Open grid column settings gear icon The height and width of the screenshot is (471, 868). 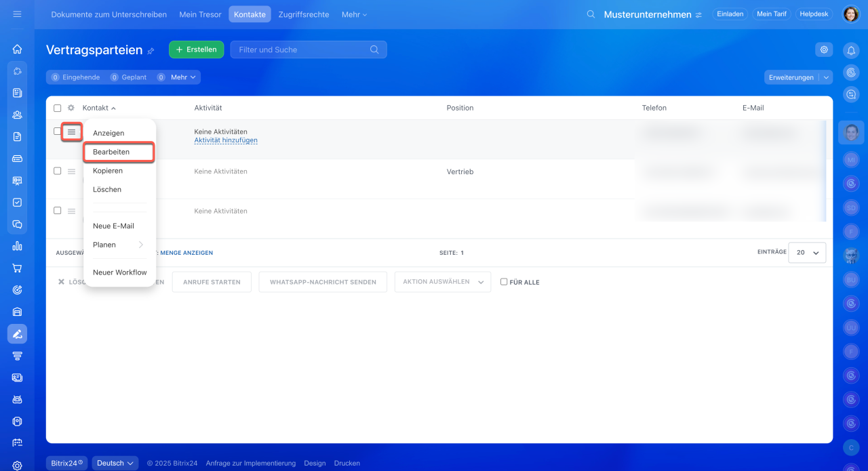pyautogui.click(x=71, y=108)
